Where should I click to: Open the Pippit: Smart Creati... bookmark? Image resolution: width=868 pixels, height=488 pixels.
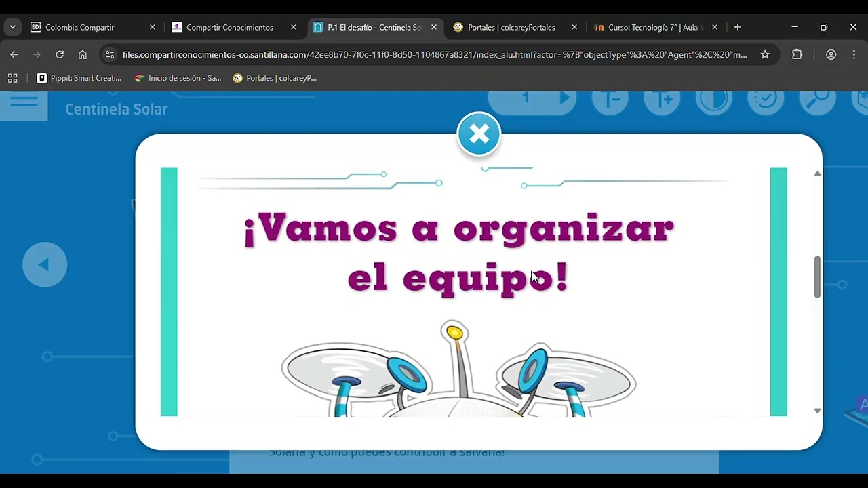[x=79, y=78]
